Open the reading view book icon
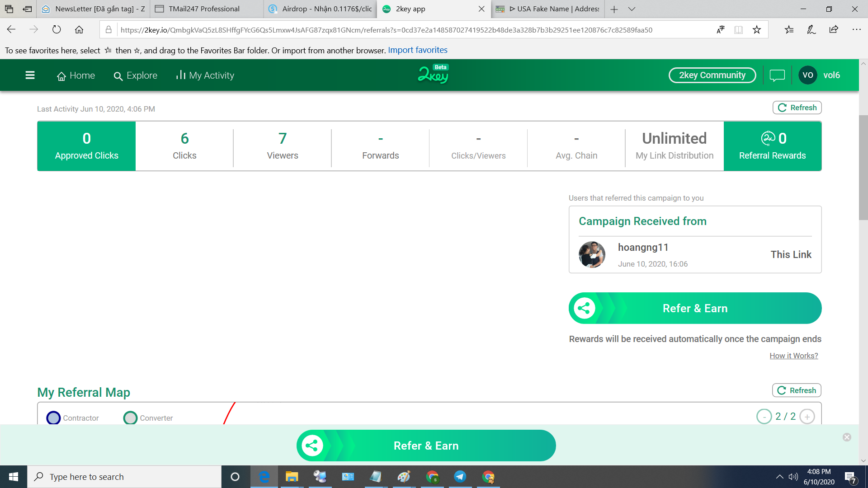Viewport: 868px width, 488px height. point(738,30)
